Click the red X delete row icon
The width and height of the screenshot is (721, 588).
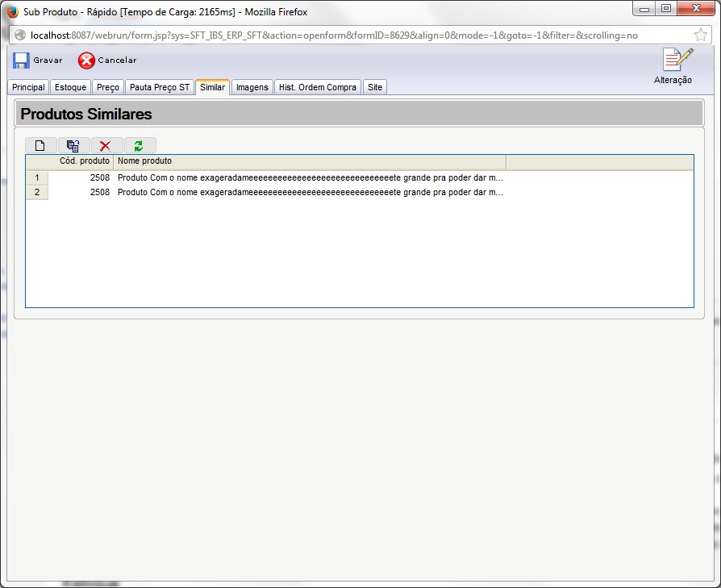(x=106, y=146)
